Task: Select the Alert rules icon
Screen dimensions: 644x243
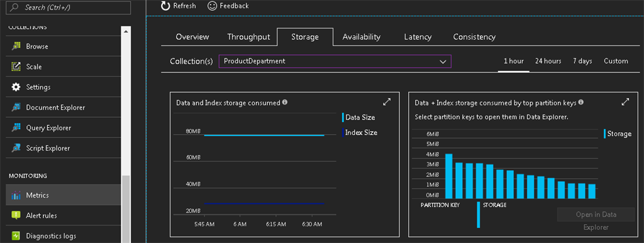Action: point(16,215)
